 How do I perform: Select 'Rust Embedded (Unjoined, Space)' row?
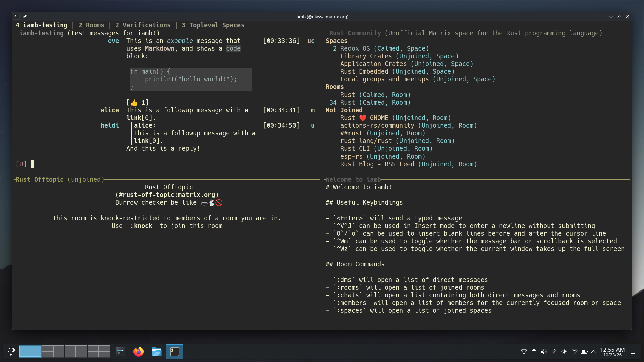[x=397, y=72]
